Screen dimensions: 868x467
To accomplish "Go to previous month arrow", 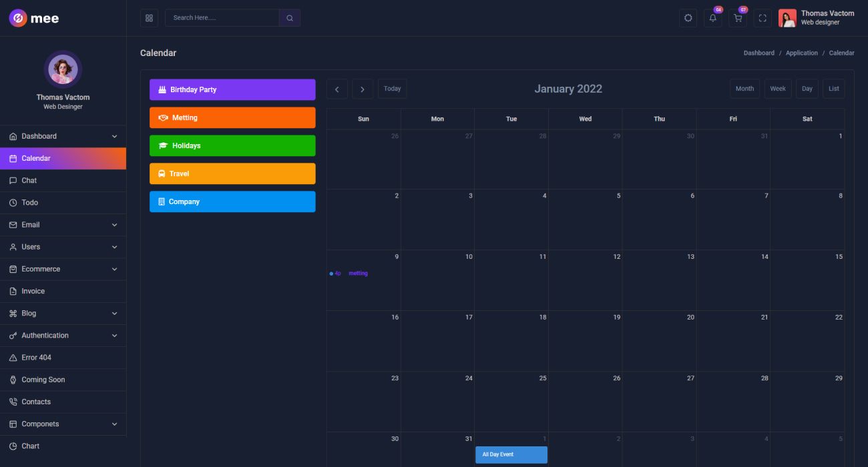I will click(337, 89).
